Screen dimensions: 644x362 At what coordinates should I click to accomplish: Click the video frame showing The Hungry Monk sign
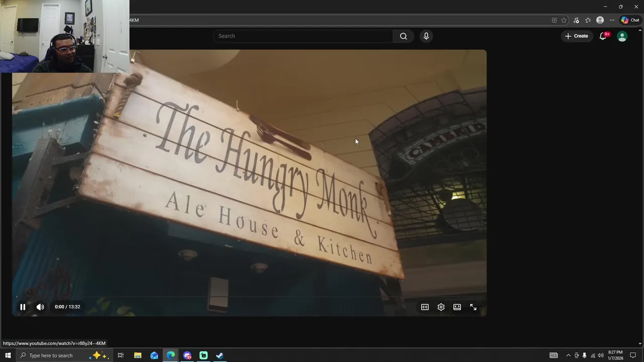click(x=249, y=183)
